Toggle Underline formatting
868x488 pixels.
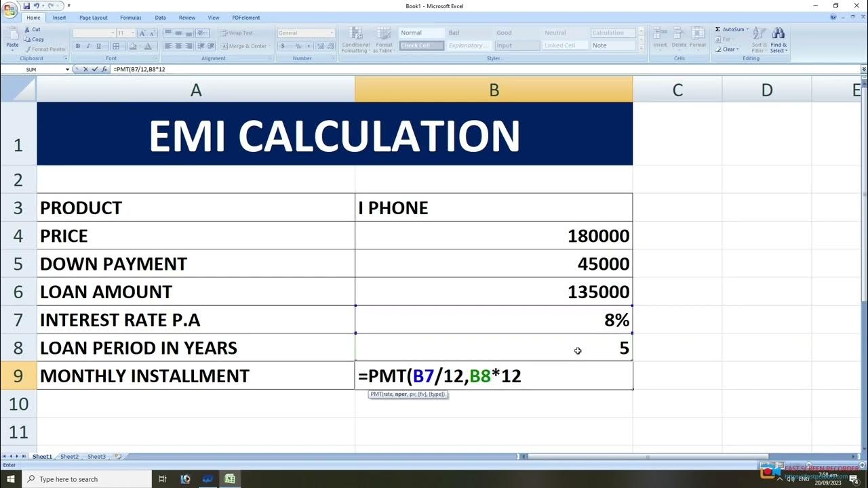[x=98, y=46]
